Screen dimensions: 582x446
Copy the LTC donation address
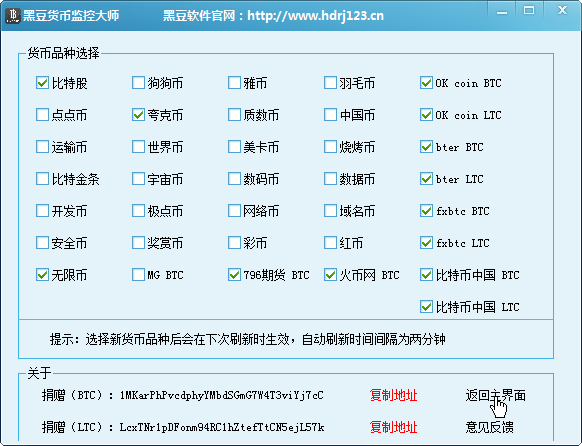click(x=393, y=427)
